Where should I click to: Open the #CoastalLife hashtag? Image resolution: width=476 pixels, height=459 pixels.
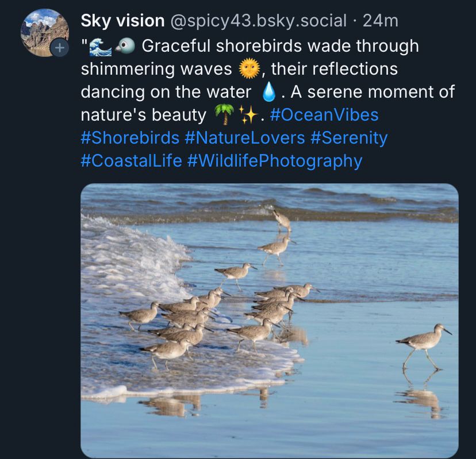tap(132, 161)
